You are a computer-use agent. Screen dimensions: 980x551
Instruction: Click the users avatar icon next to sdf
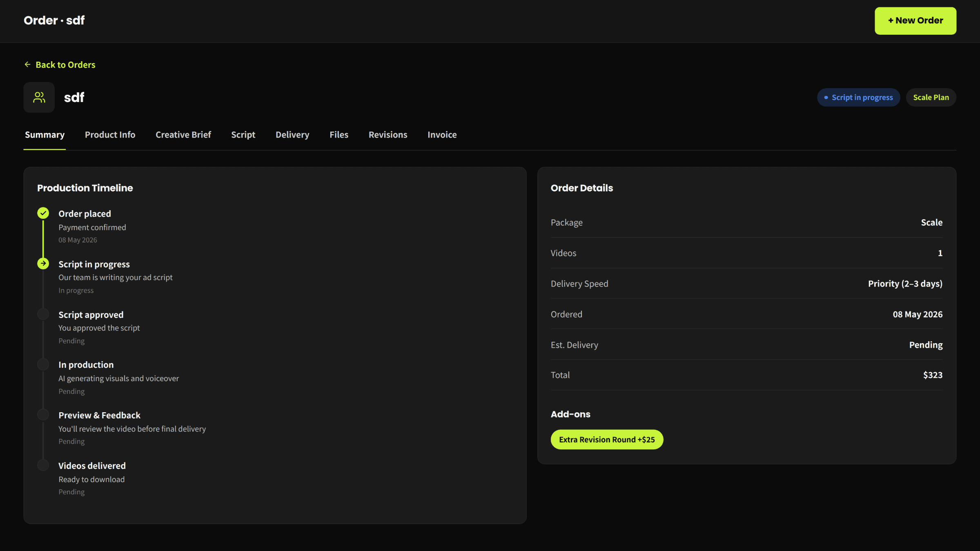39,97
